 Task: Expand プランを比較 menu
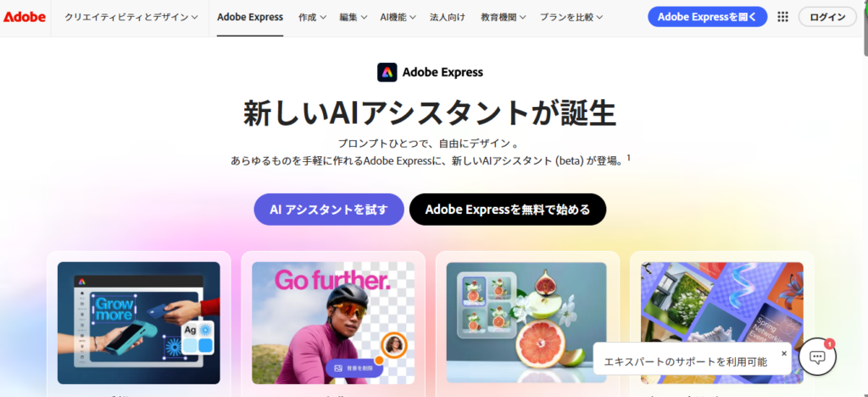(x=571, y=17)
